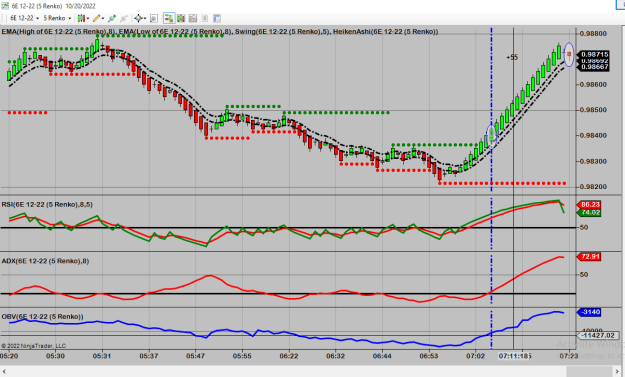Click the red 72.91 ADX value tag

[590, 256]
